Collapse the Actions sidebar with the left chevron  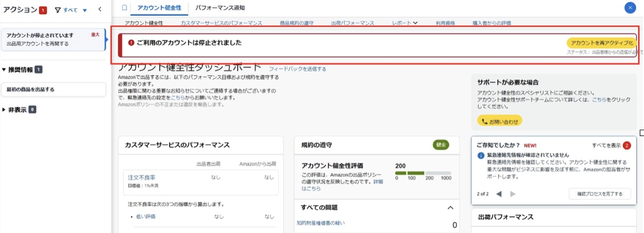tap(100, 9)
